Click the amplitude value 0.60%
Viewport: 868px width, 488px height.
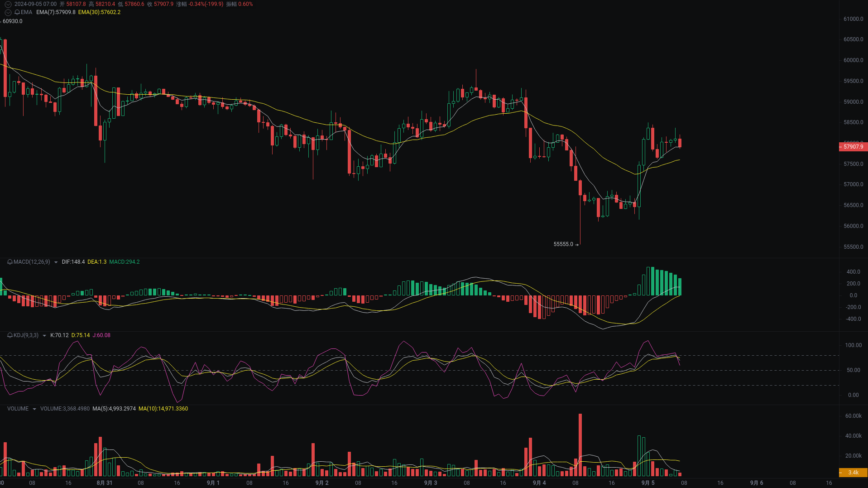click(x=245, y=4)
